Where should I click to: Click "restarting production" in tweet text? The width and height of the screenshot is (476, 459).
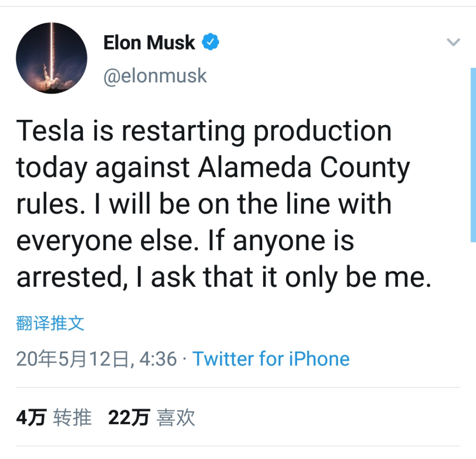tap(256, 131)
